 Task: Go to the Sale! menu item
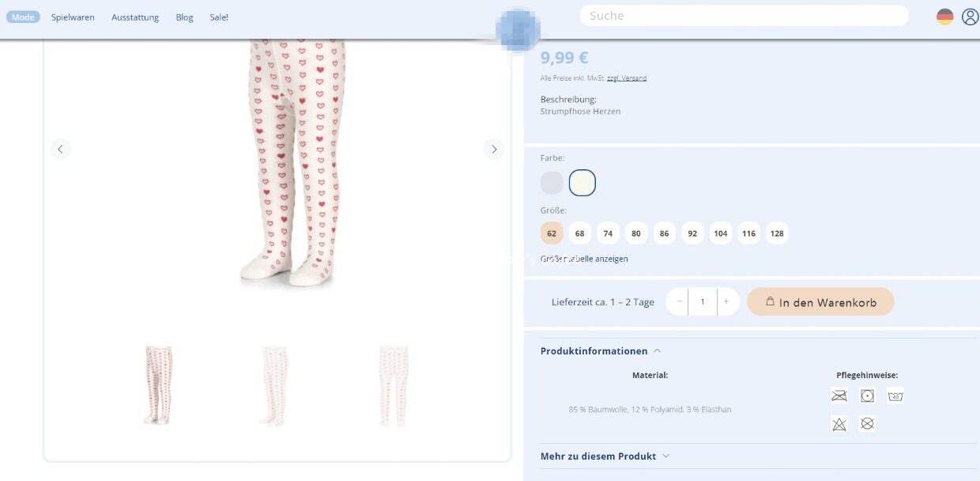click(219, 17)
